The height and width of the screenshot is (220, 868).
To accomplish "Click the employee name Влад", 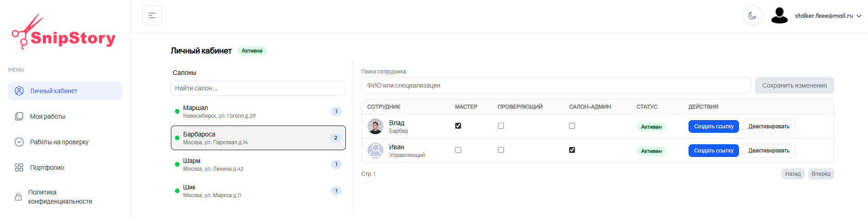I will (x=396, y=123).
